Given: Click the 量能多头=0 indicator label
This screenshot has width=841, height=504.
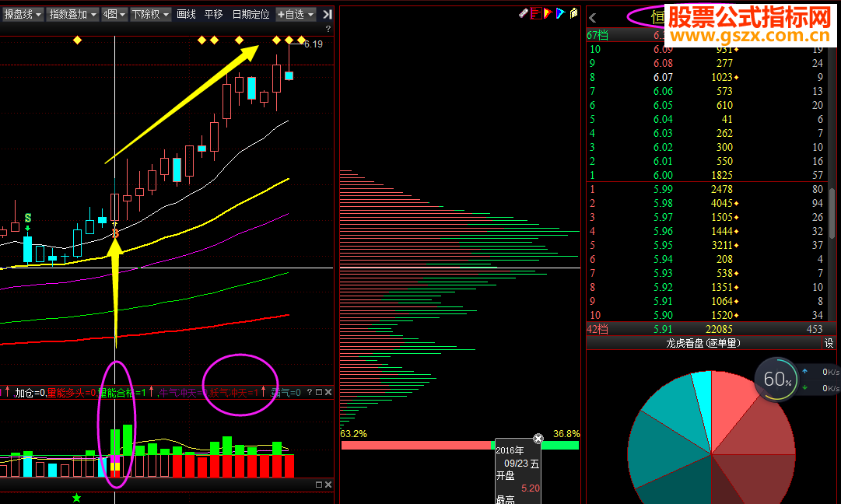Looking at the screenshot, I should coord(72,393).
